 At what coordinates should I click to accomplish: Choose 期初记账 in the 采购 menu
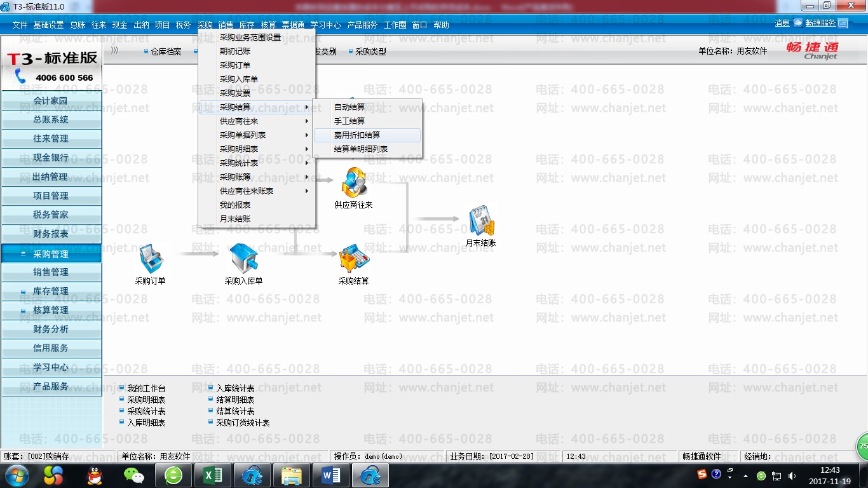pos(257,51)
